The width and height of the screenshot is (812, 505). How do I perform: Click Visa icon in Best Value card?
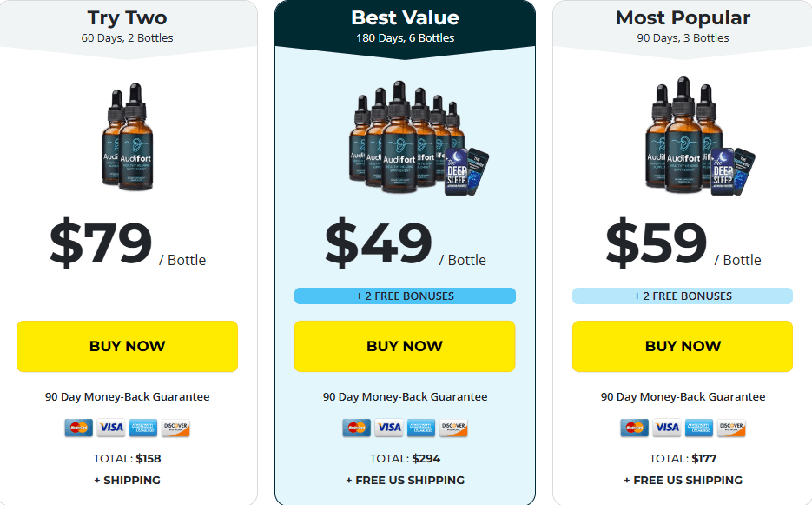(x=389, y=428)
